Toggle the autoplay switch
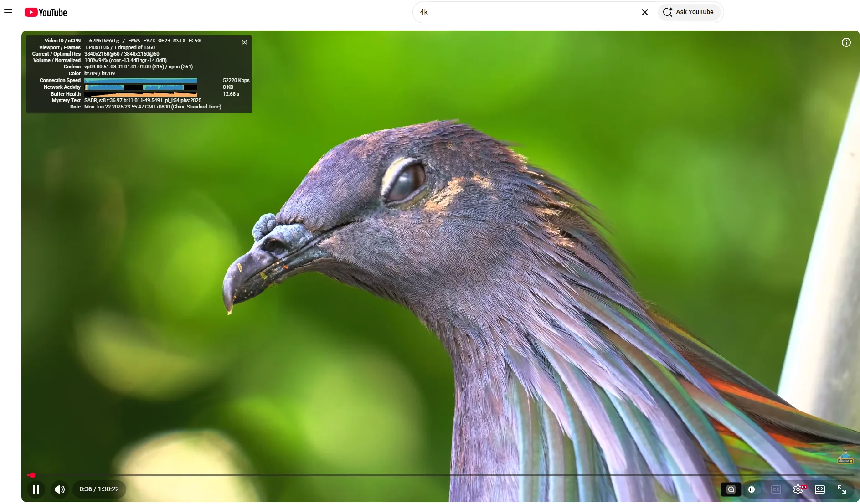 click(752, 489)
